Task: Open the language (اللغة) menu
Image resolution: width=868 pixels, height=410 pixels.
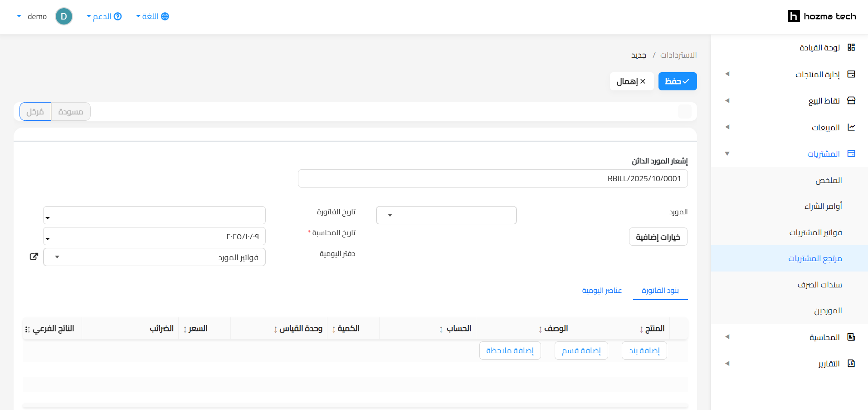Action: tap(152, 16)
